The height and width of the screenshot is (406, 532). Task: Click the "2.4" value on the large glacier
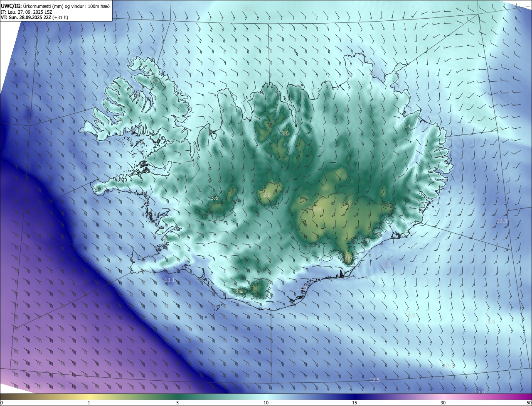tap(317, 210)
